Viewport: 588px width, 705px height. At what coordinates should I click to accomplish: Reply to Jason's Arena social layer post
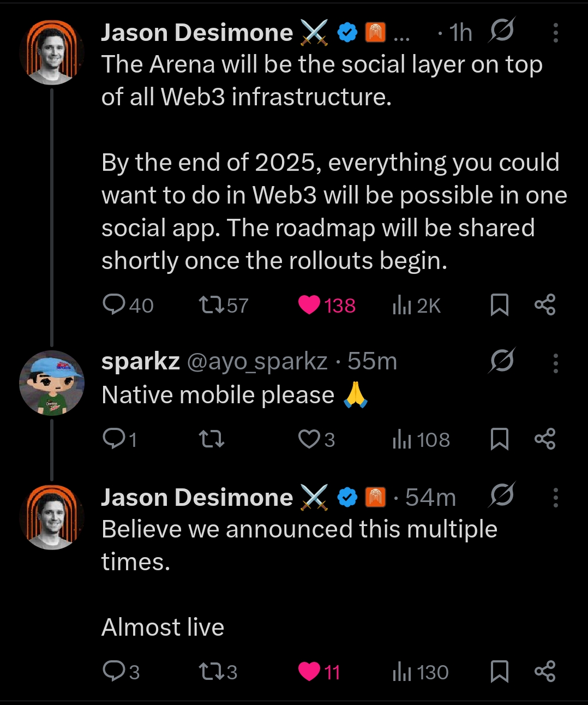point(114,305)
